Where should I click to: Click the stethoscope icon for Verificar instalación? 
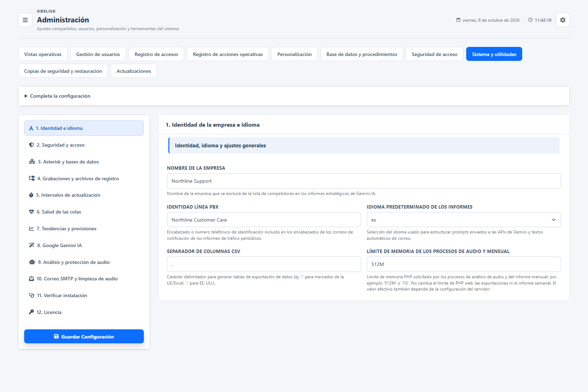[x=31, y=295]
